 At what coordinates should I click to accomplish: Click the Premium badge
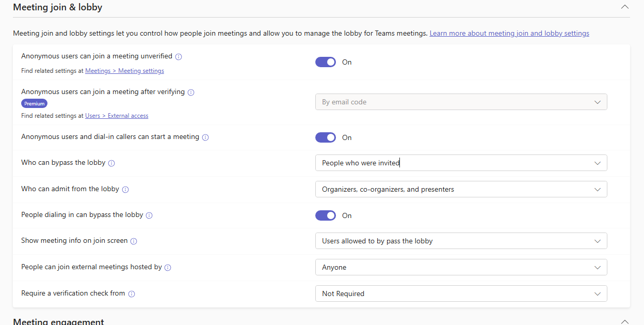[35, 103]
